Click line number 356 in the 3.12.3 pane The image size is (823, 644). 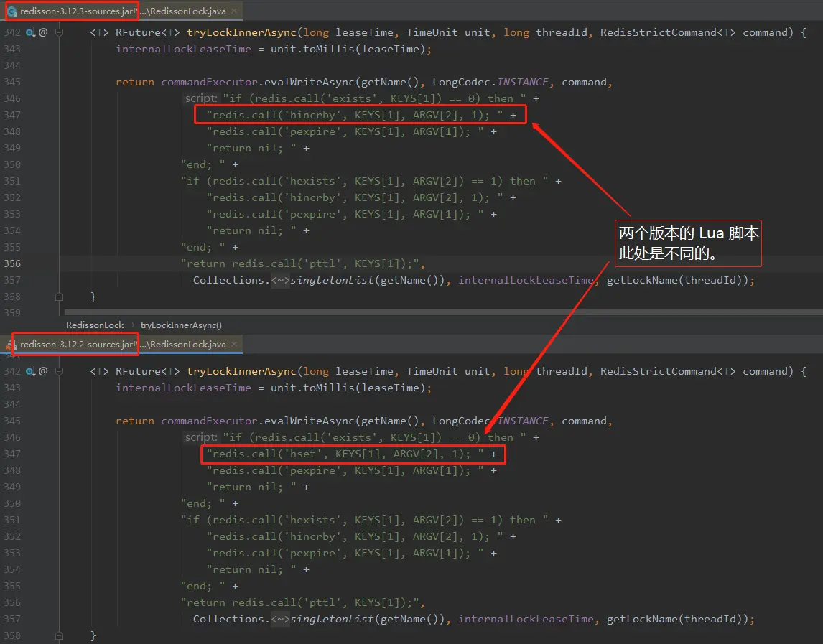(12, 263)
